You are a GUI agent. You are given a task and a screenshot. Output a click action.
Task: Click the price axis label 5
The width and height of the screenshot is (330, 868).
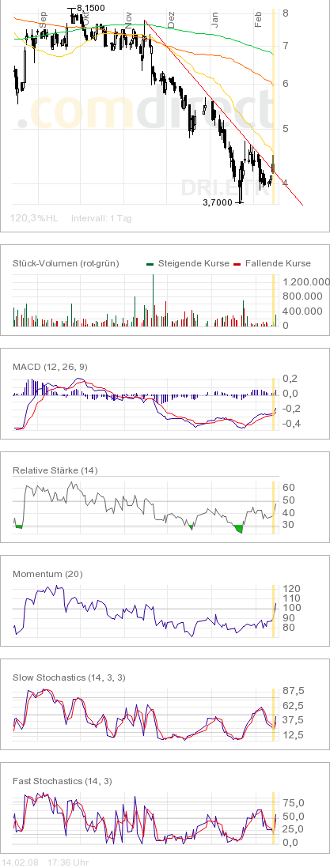click(x=286, y=128)
